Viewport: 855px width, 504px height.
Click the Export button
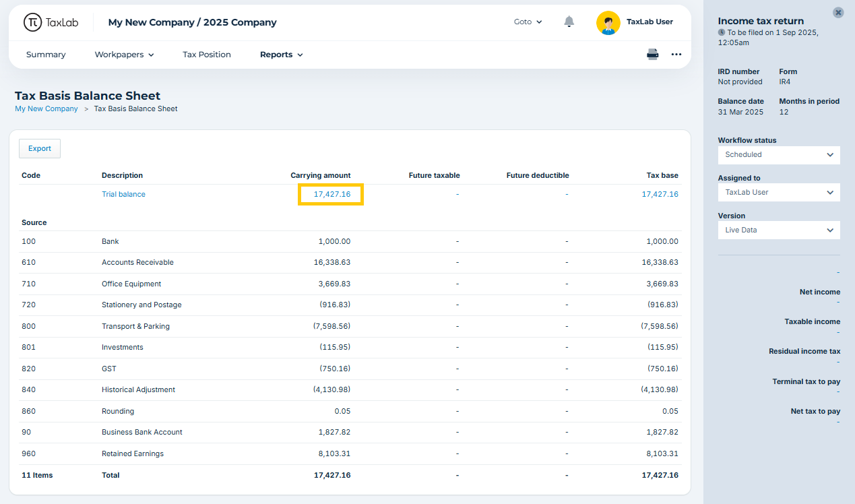coord(40,148)
